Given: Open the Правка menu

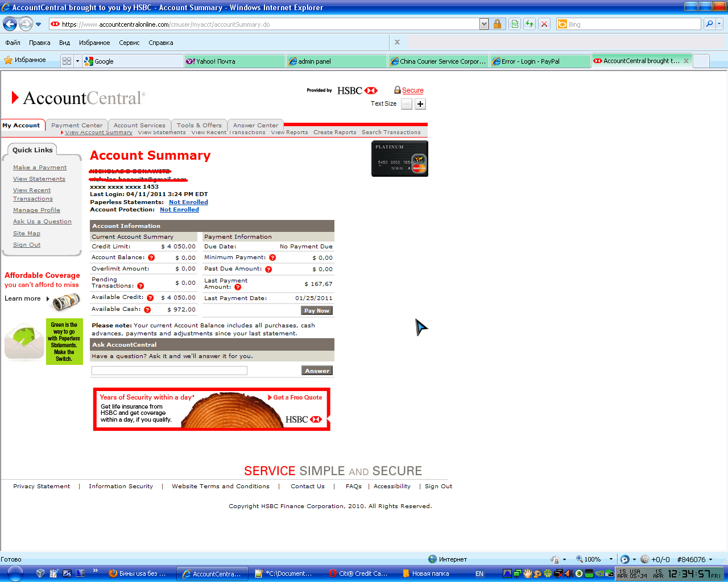Looking at the screenshot, I should [x=39, y=43].
